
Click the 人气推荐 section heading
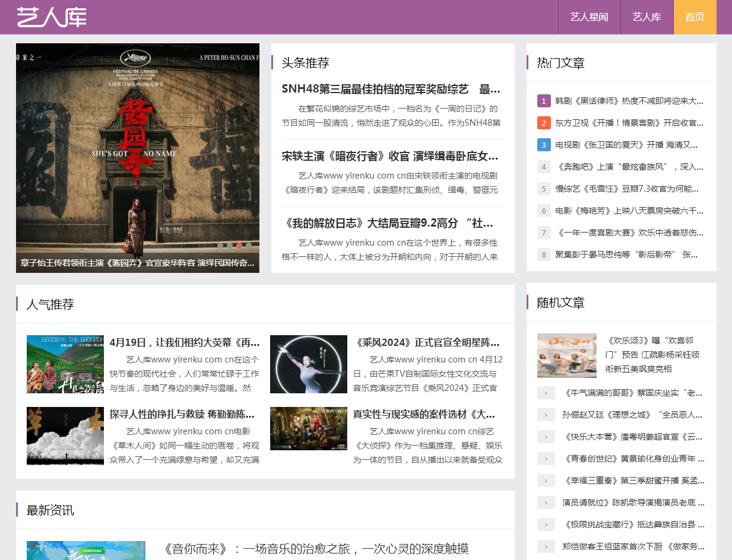coord(50,304)
